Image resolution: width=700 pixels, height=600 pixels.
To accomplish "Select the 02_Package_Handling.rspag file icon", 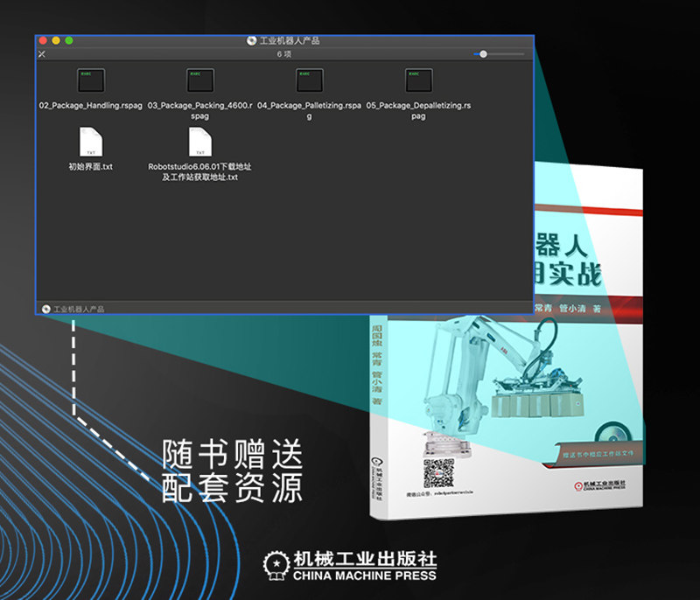I will (91, 80).
